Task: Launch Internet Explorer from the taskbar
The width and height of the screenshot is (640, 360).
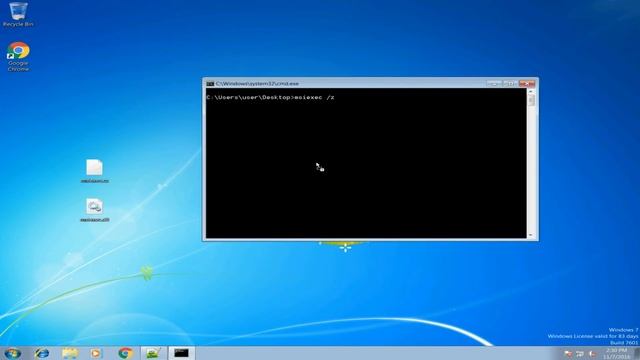Action: [42, 353]
